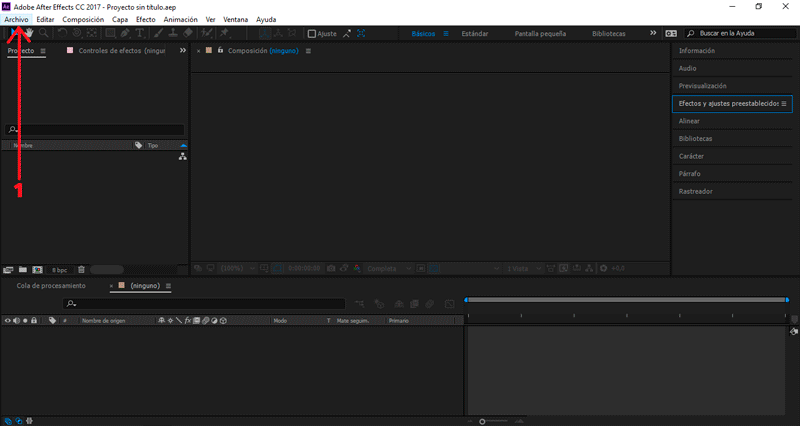The height and width of the screenshot is (426, 800).
Task: Click the new composition icon in Project panel
Action: tap(36, 269)
